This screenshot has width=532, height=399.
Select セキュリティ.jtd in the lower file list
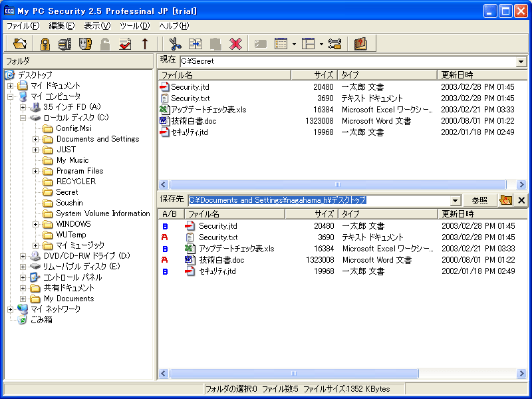(217, 271)
